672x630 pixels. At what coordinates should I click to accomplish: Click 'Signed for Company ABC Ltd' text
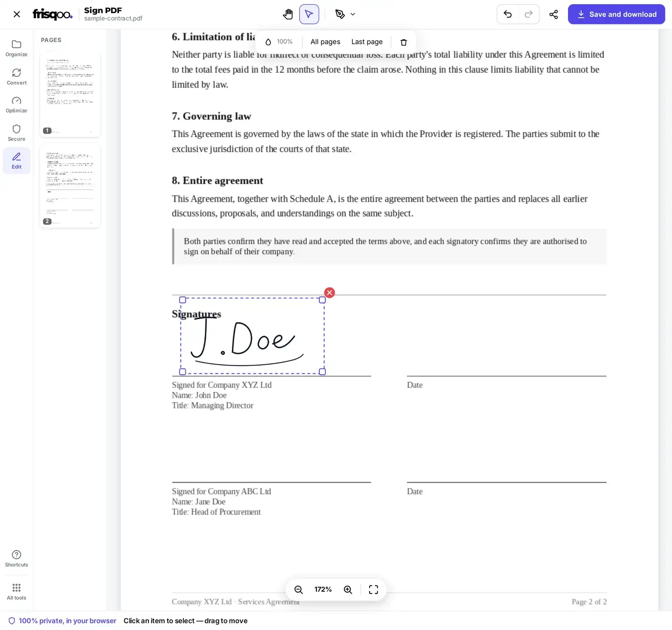tap(221, 491)
